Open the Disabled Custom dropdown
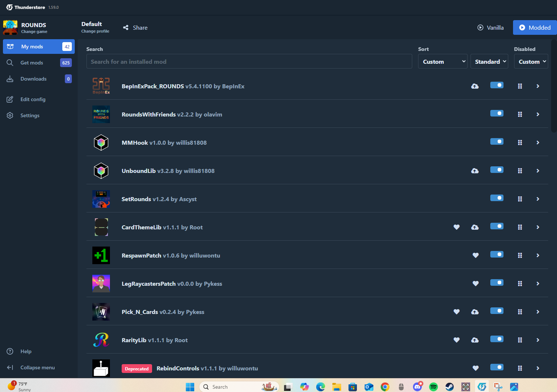Screen dimensions: 557x392 click(531, 62)
